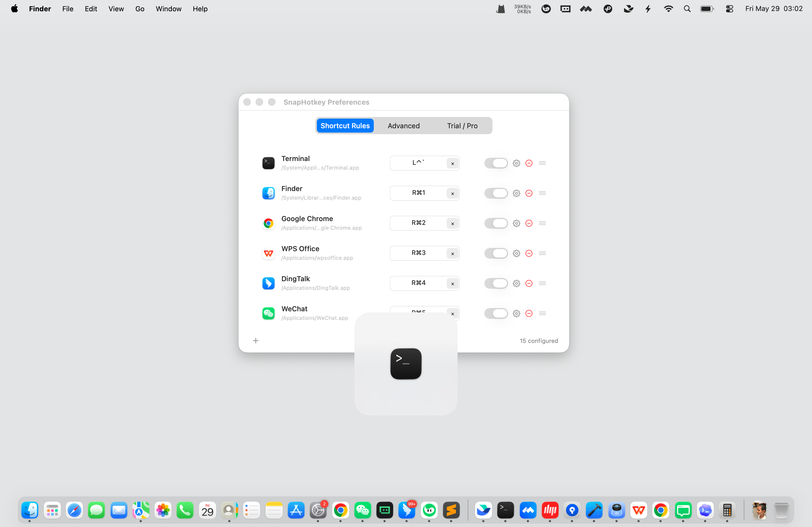The image size is (812, 527).
Task: Click the Wi-Fi icon in the menu bar
Action: 668,9
